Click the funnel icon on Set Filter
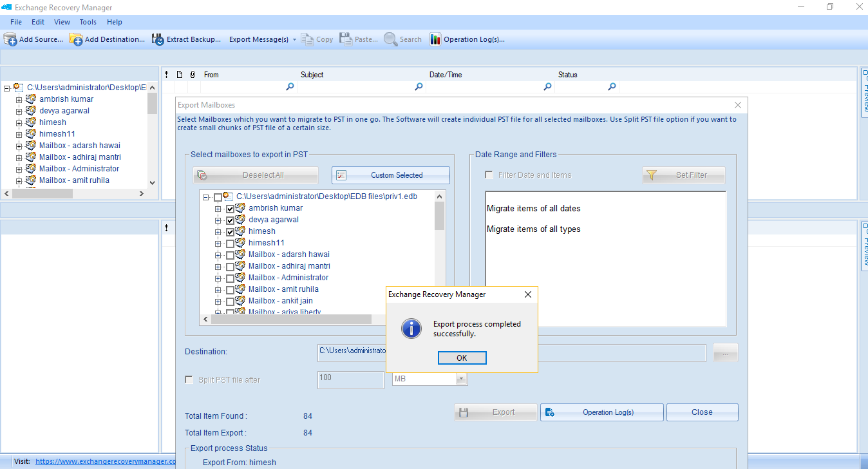Screen dimensions: 868x469 point(652,175)
